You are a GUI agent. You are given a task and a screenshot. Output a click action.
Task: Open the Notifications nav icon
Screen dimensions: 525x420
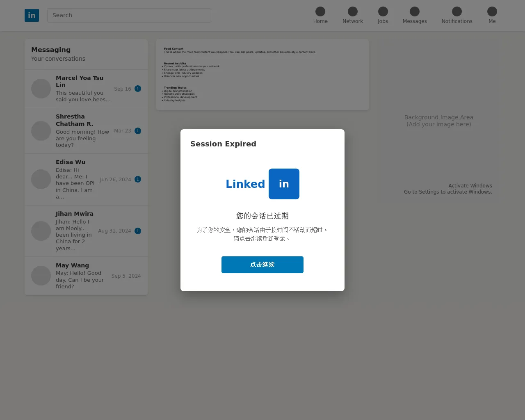[457, 11]
